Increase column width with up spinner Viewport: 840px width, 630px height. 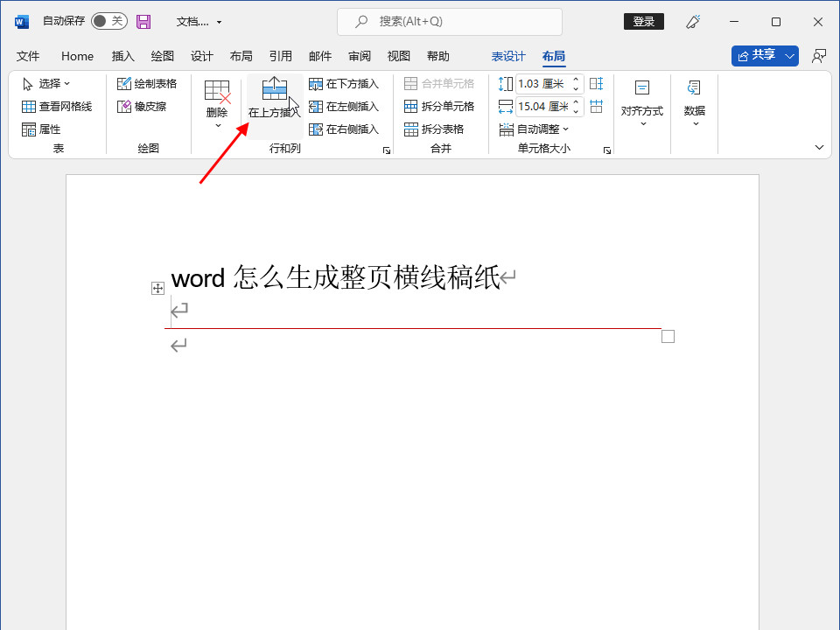tap(576, 101)
